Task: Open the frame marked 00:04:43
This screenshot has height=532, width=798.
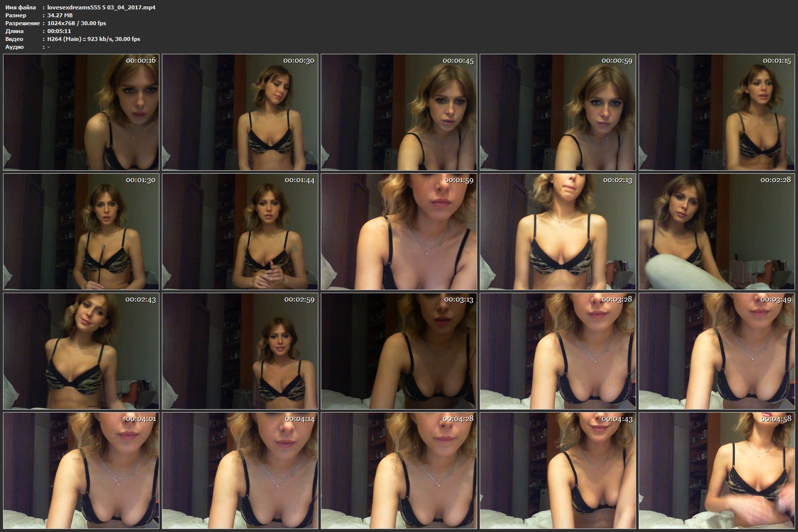Action: point(558,471)
